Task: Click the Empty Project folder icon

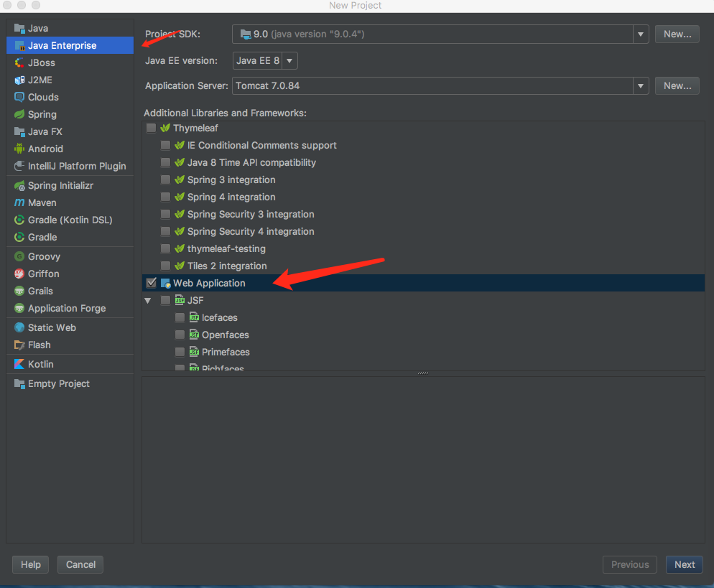Action: click(x=19, y=383)
